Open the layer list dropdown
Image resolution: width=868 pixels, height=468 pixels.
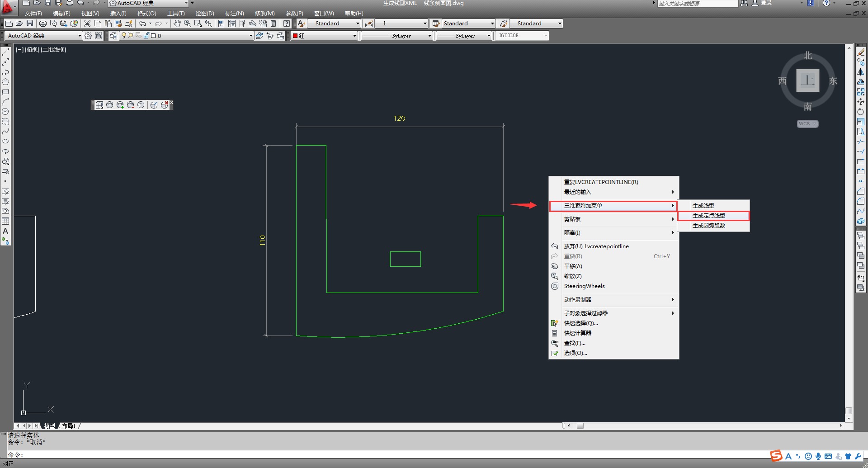(x=187, y=36)
